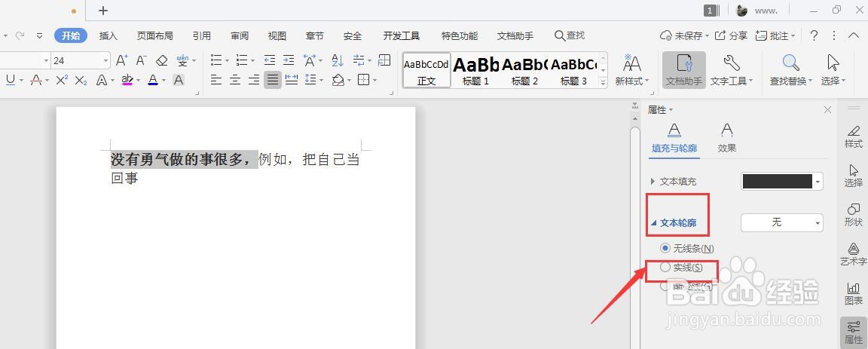Toggle the 文档助手 button
This screenshot has height=349, width=868.
coord(683,70)
